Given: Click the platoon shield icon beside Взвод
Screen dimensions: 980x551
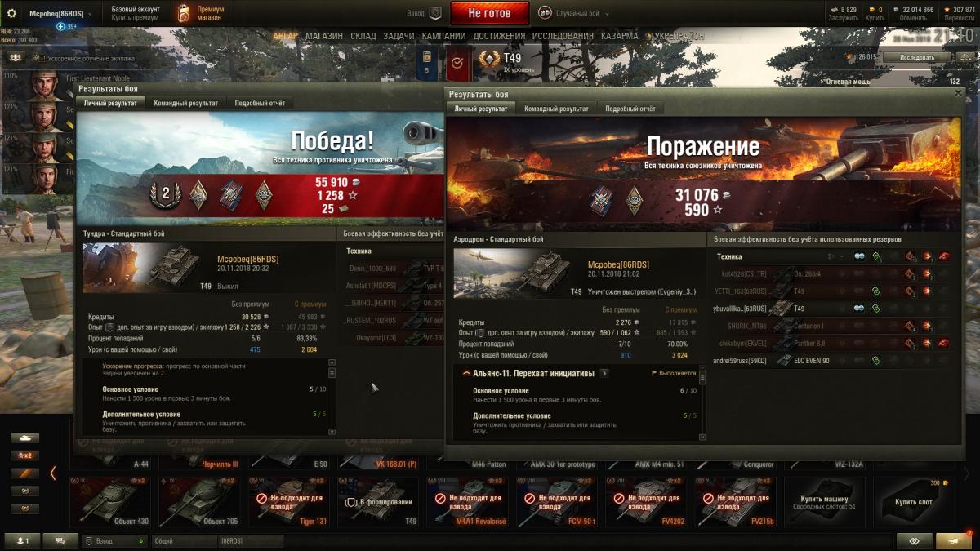Looking at the screenshot, I should pos(435,13).
